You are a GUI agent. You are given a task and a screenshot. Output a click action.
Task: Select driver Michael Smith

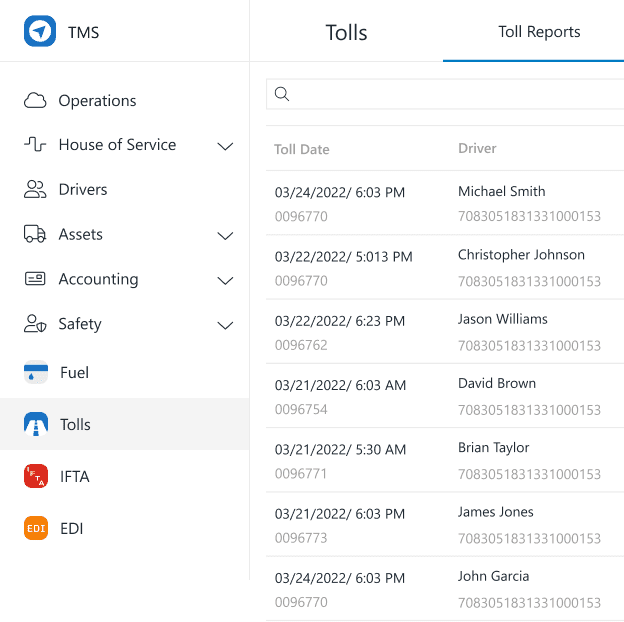[501, 191]
